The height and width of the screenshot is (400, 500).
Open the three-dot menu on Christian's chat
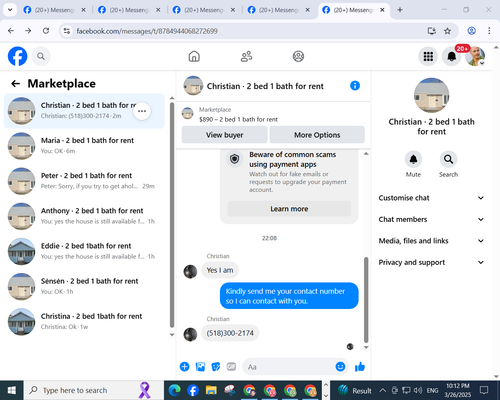[142, 111]
